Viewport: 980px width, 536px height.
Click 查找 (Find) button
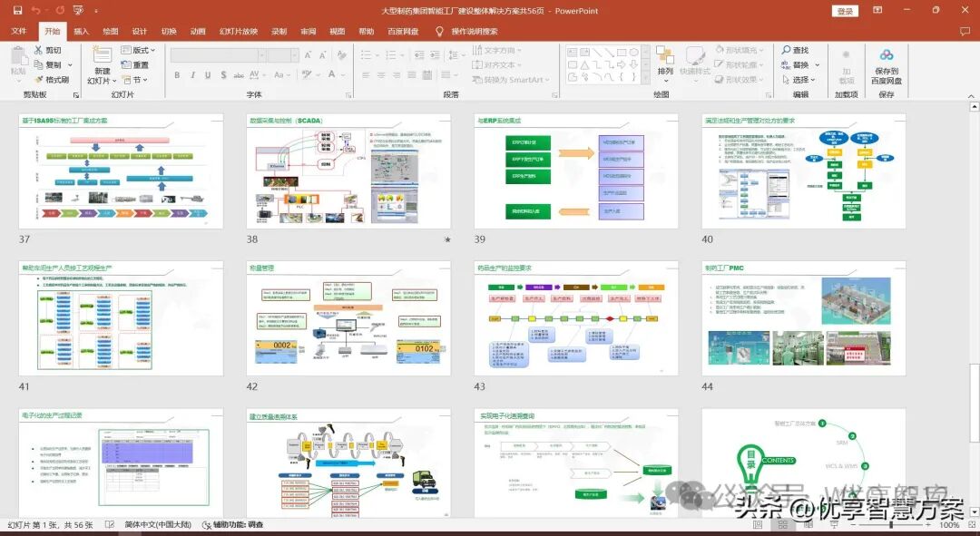point(795,50)
